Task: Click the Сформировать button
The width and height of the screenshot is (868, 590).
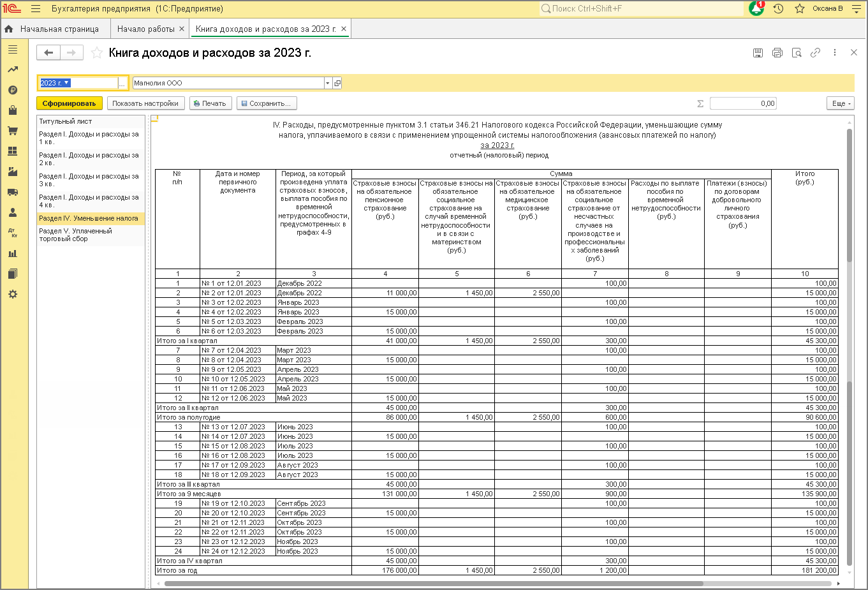Action: click(x=69, y=103)
